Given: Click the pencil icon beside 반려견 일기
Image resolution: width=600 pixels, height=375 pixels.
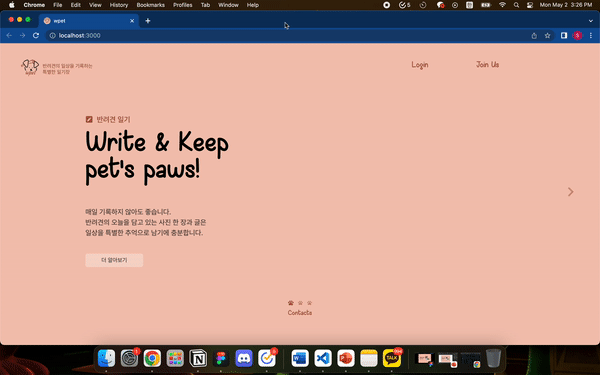Looking at the screenshot, I should point(89,119).
